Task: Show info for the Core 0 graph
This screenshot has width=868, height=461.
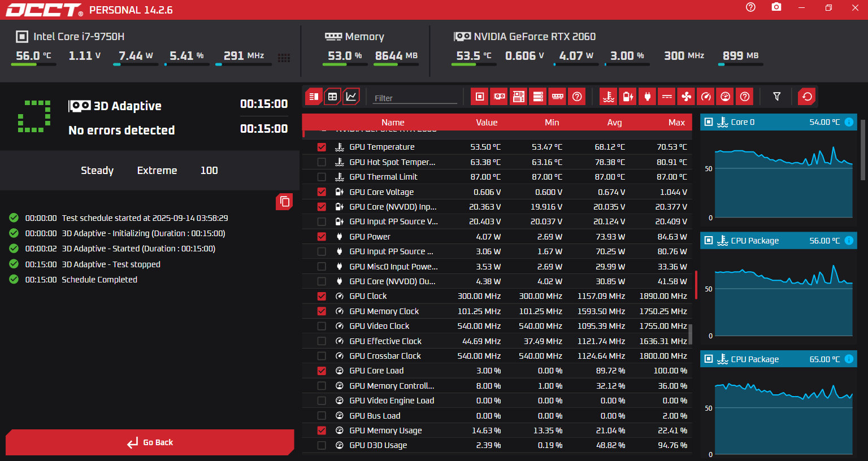Action: tap(849, 122)
